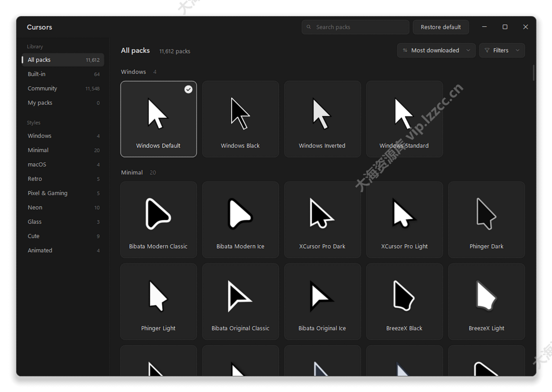
Task: Click the funnel icon on Filters
Action: [x=487, y=51]
